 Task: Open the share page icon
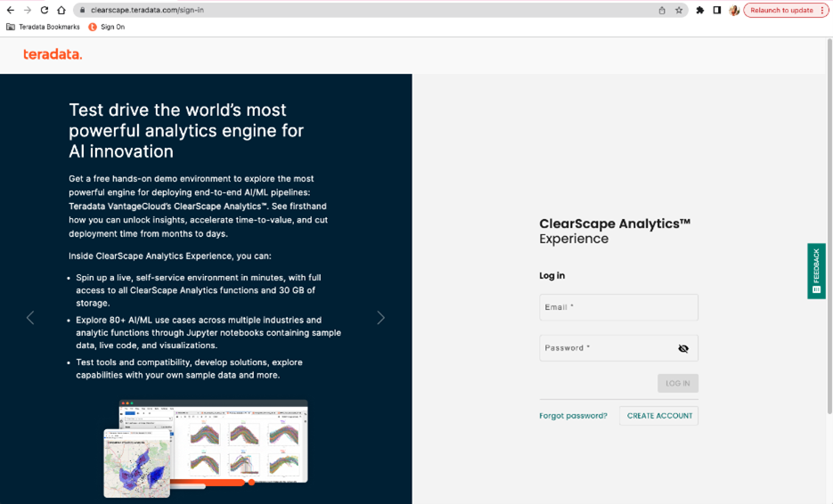[x=662, y=11]
